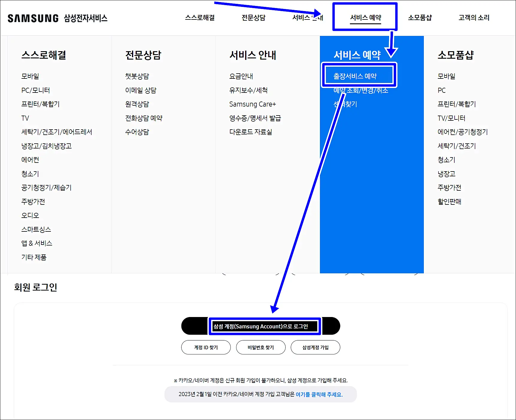The height and width of the screenshot is (420, 516).
Task: Select PC under 소모품샵
Action: [442, 90]
